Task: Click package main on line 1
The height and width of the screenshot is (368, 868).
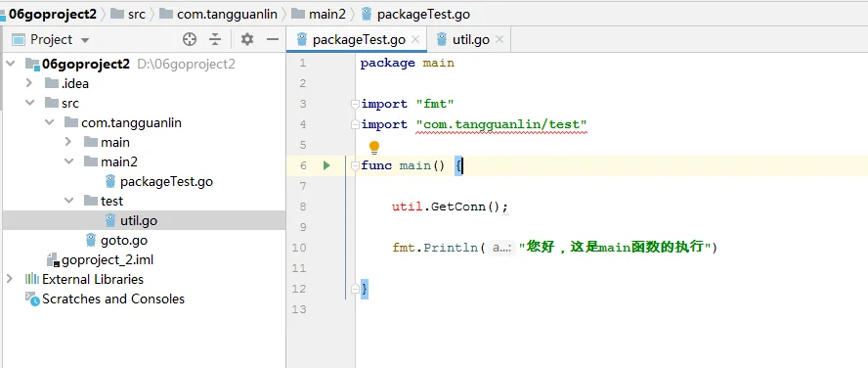Action: tap(408, 63)
